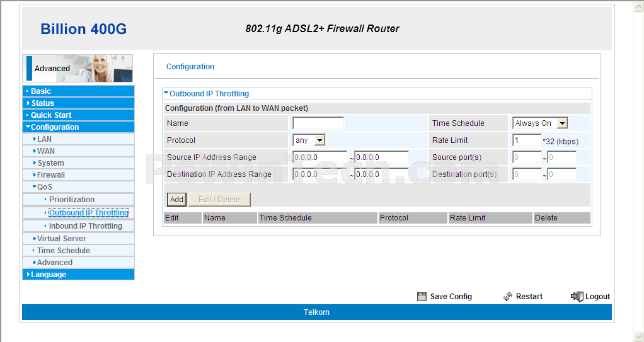Collapse the Outbound IP Throttling section header
Image resolution: width=644 pixels, height=342 pixels.
coord(206,94)
